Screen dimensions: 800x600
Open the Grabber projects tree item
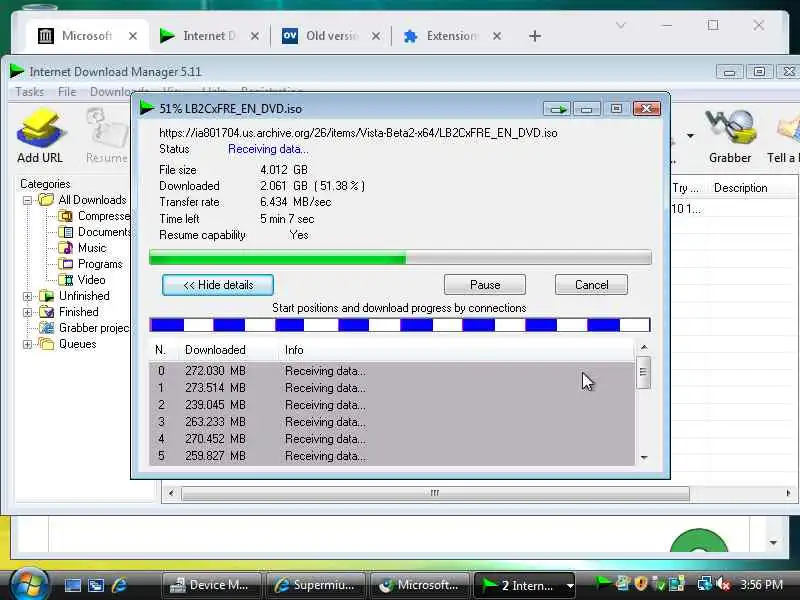(x=85, y=328)
